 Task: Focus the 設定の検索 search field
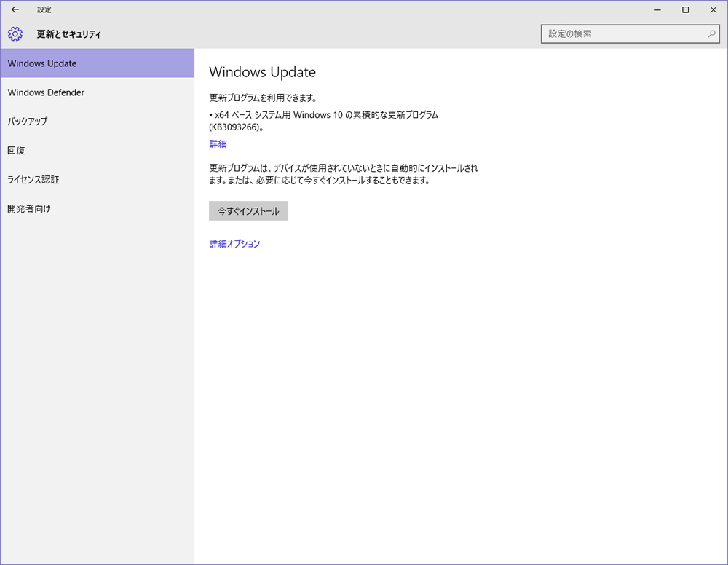tap(630, 34)
